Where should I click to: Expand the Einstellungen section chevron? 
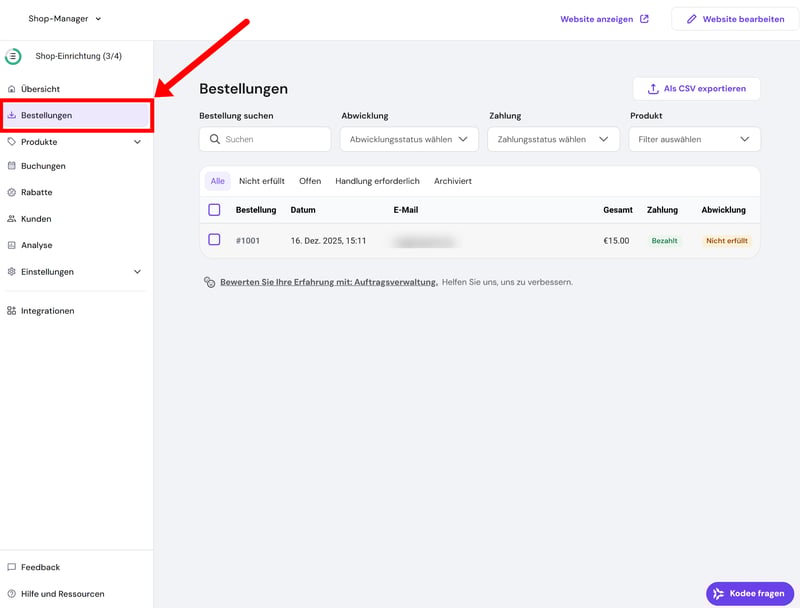[x=137, y=272]
